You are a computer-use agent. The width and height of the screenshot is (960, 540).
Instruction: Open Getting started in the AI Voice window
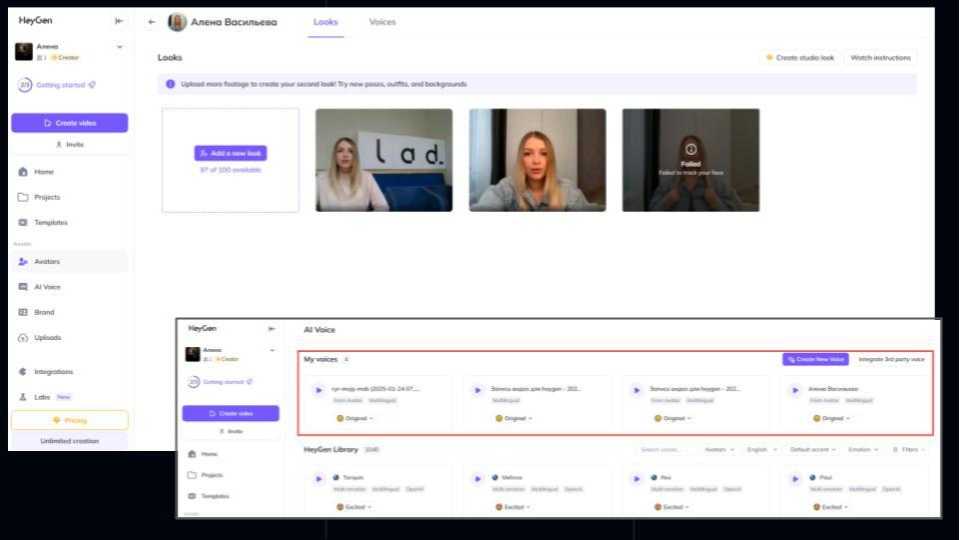point(220,382)
